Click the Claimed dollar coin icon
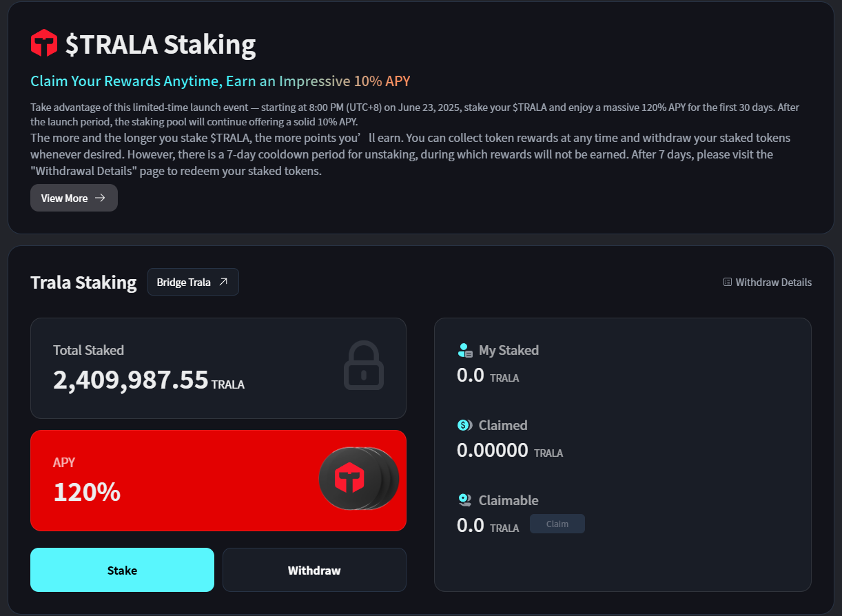This screenshot has height=616, width=842. (x=465, y=425)
